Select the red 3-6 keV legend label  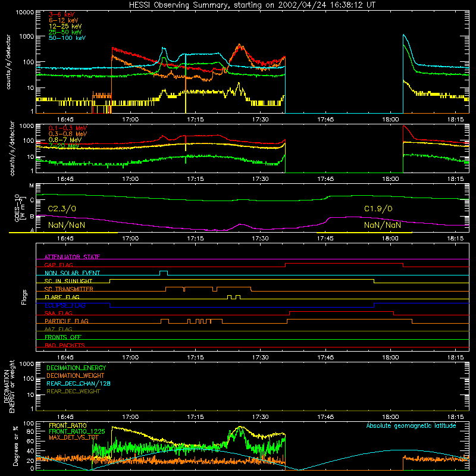click(x=62, y=14)
